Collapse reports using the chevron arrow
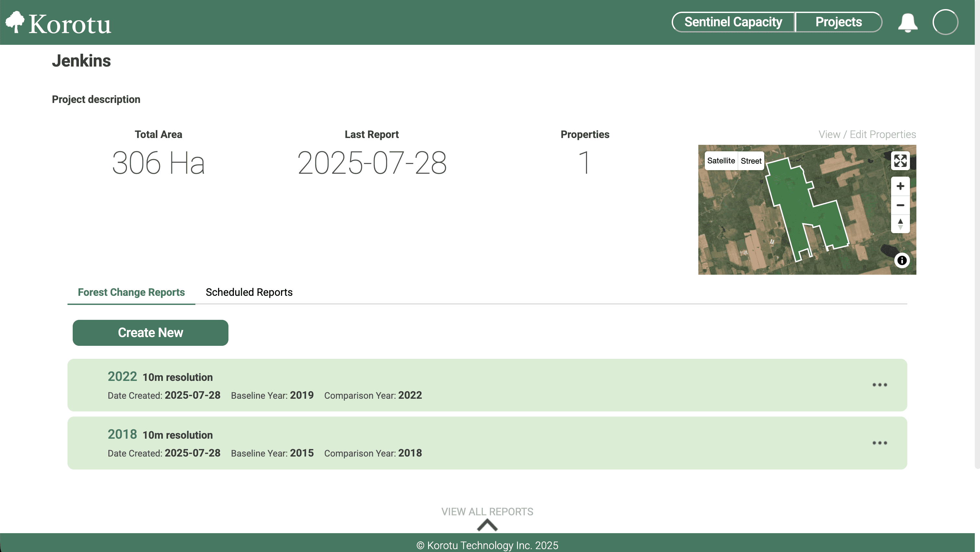980x552 pixels. coord(487,525)
